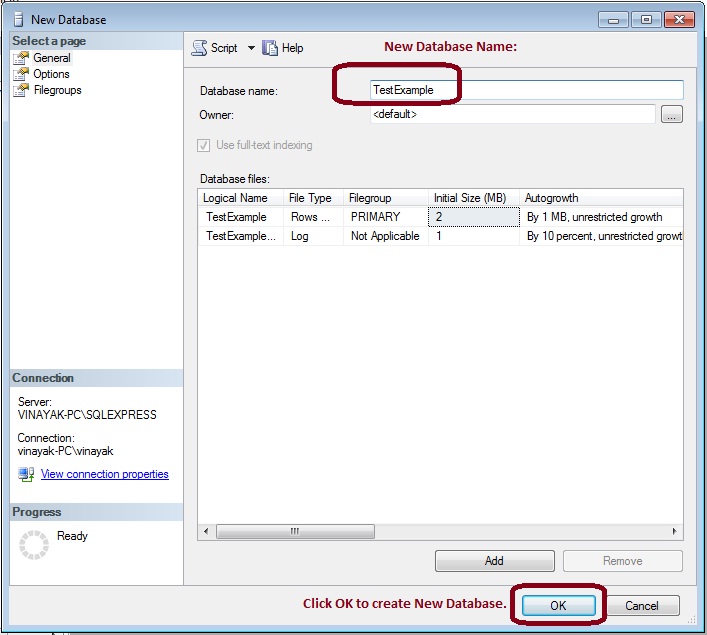Select the Options page icon
The width and height of the screenshot is (707, 635).
tap(21, 74)
